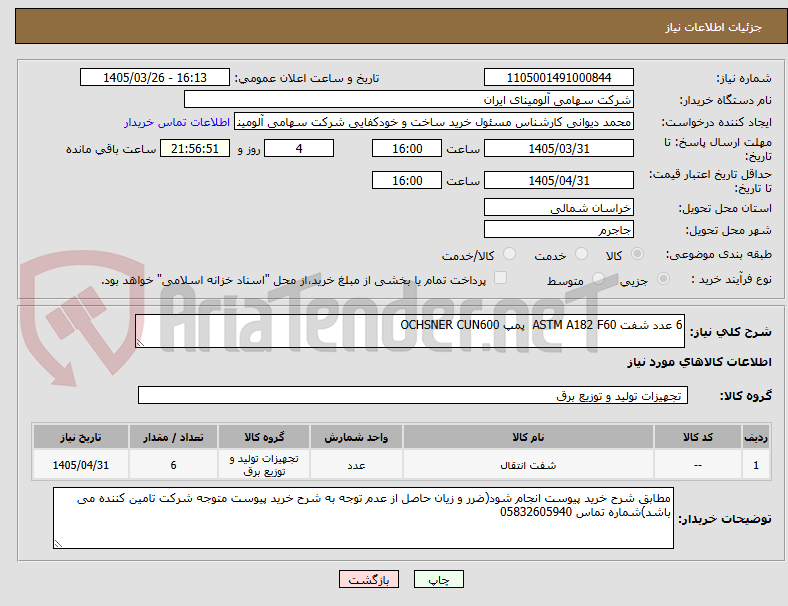Click the عدد unit cell in row 1
This screenshot has height=606, width=788.
356,465
